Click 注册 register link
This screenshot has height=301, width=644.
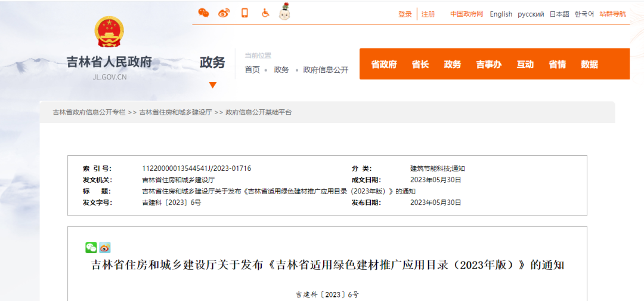point(428,14)
